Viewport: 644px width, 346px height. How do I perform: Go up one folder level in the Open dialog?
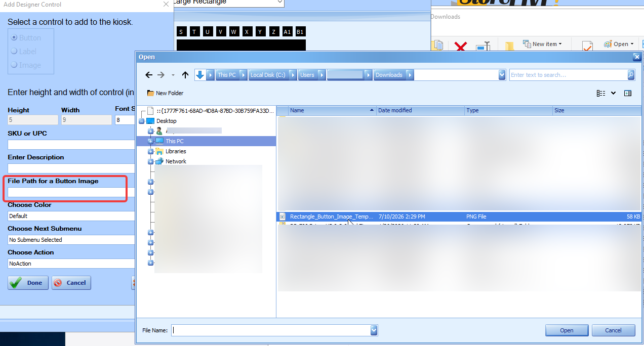coord(185,75)
